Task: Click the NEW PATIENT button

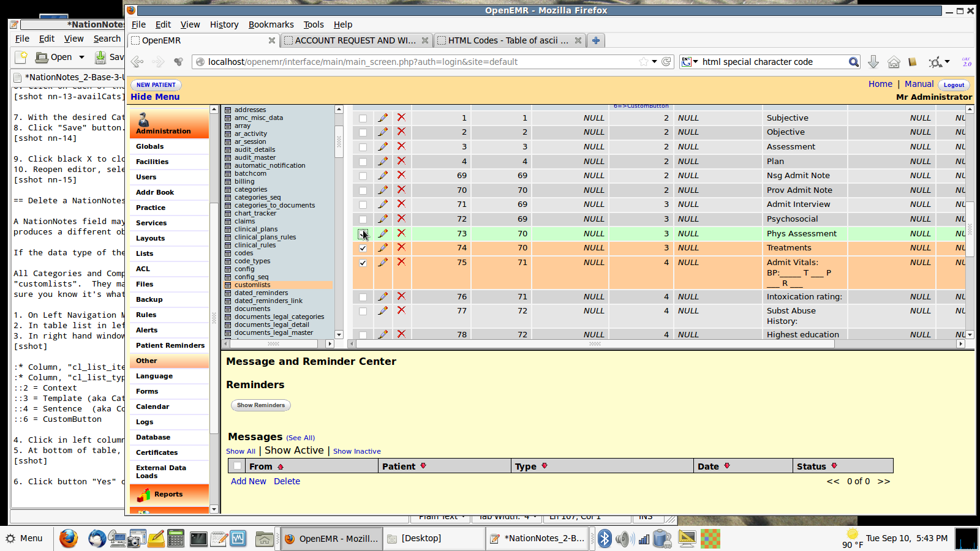Action: coord(156,85)
